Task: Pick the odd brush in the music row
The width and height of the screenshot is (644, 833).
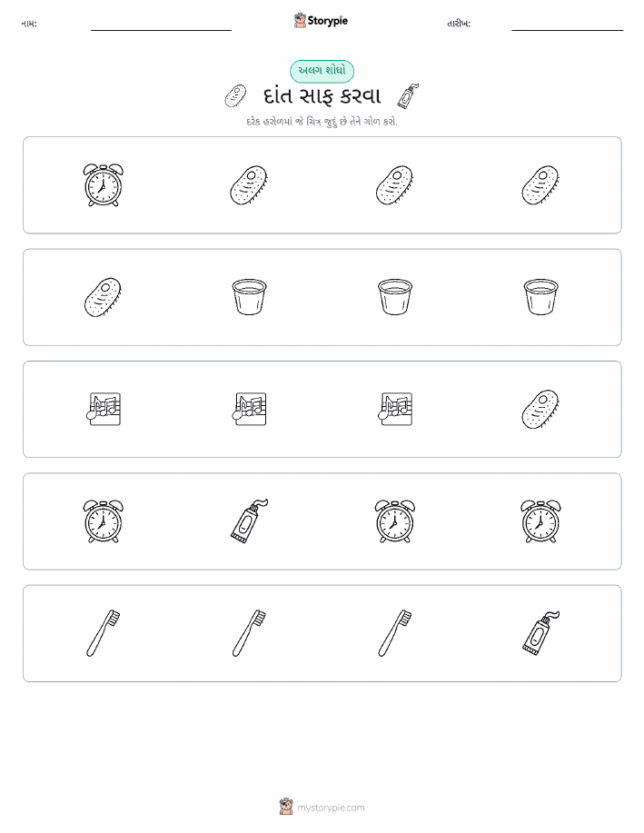Action: (x=540, y=409)
